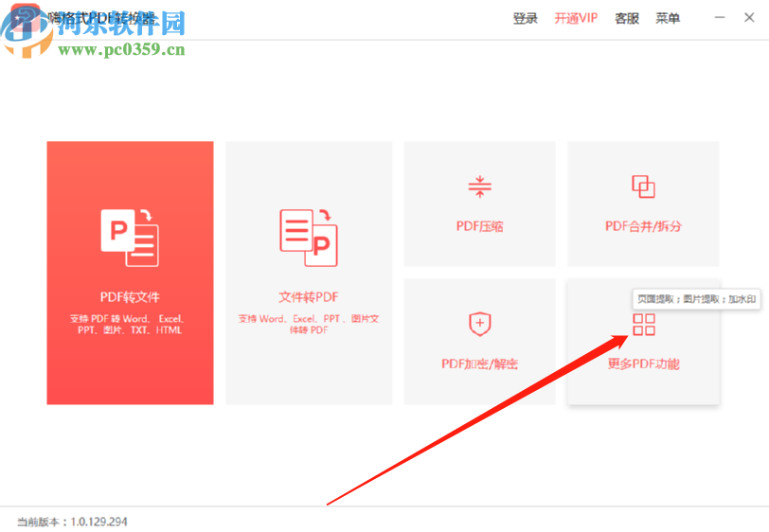Open the PDF加密/解密 label
This screenshot has height=532, width=769.
coord(479,364)
